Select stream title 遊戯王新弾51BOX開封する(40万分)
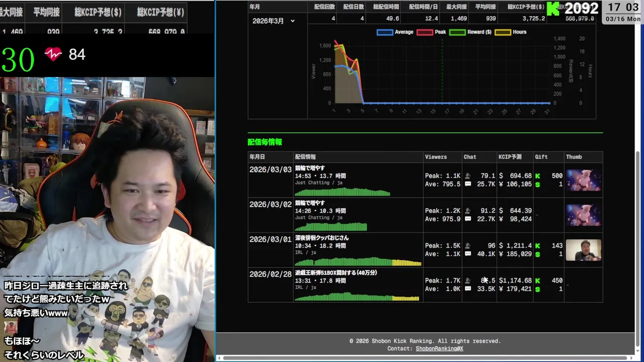This screenshot has height=362, width=644. point(336,273)
